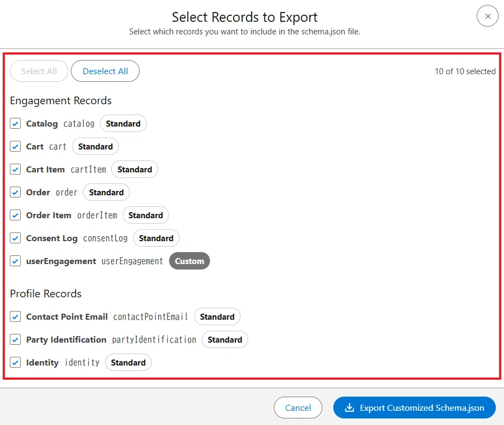Cancel the export dialog
This screenshot has height=425, width=504.
click(x=298, y=408)
